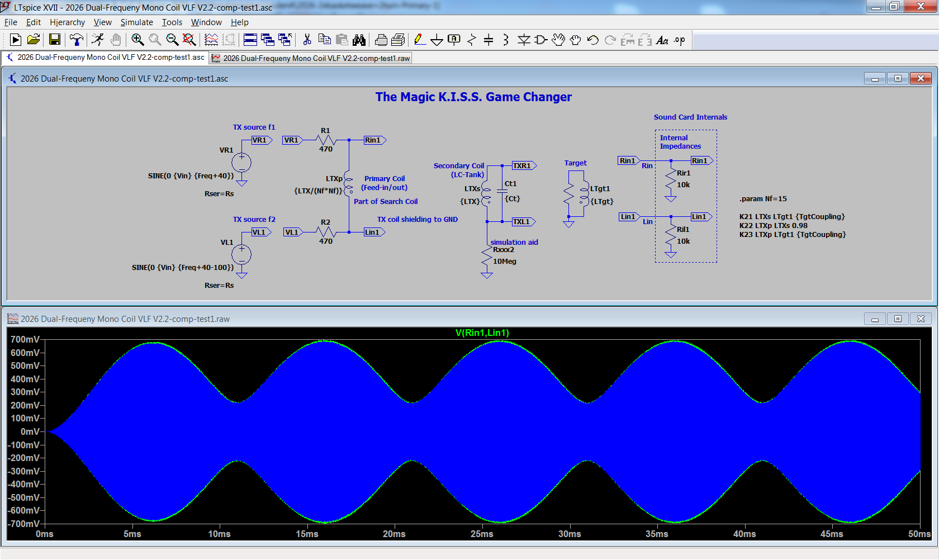Open Control Panel hammer icon
939x560 pixels.
pos(76,40)
